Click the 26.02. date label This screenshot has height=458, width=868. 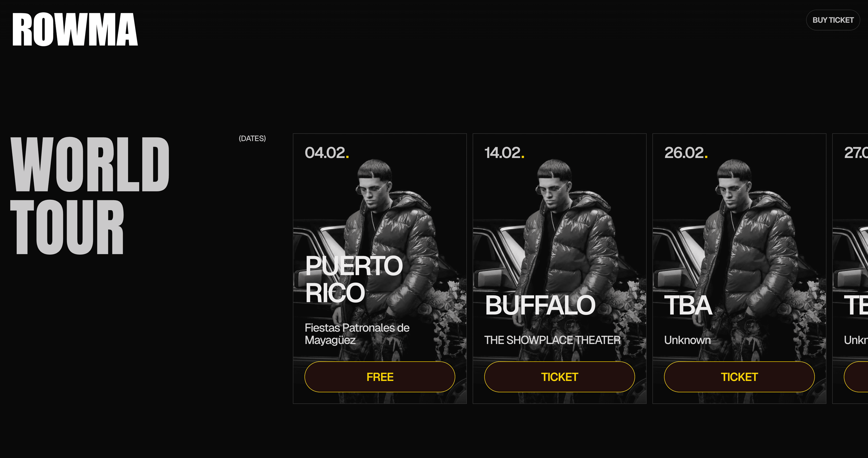point(686,153)
